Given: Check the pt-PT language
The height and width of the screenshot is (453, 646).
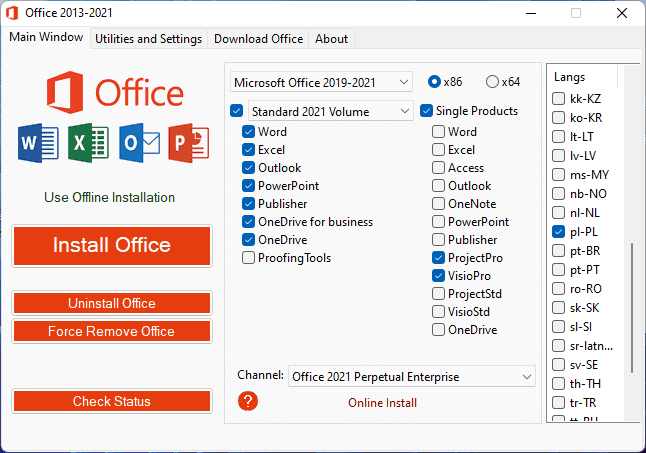Looking at the screenshot, I should pyautogui.click(x=558, y=270).
